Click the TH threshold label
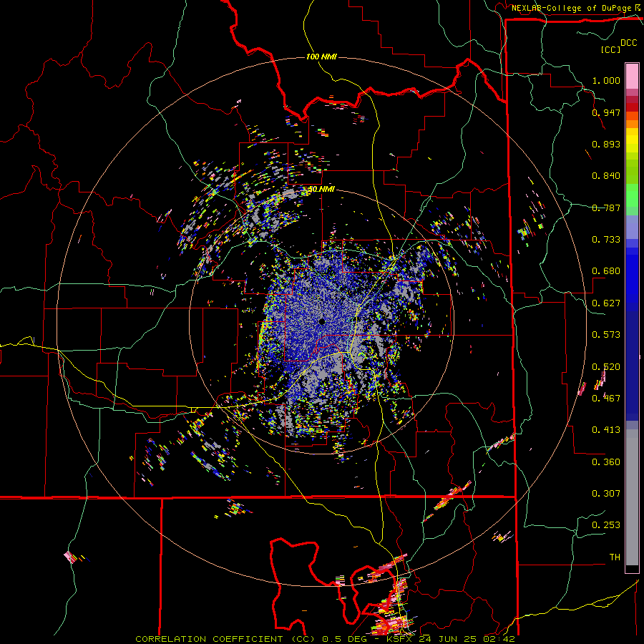Screen dimensions: 644x644 [615, 557]
